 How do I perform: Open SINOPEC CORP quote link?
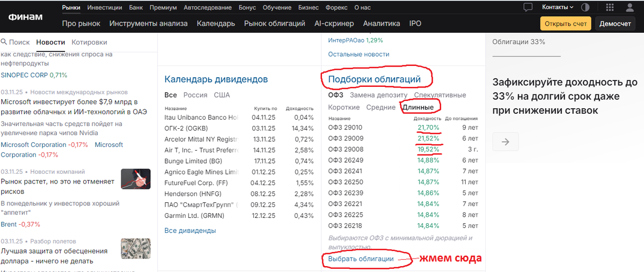pyautogui.click(x=25, y=75)
